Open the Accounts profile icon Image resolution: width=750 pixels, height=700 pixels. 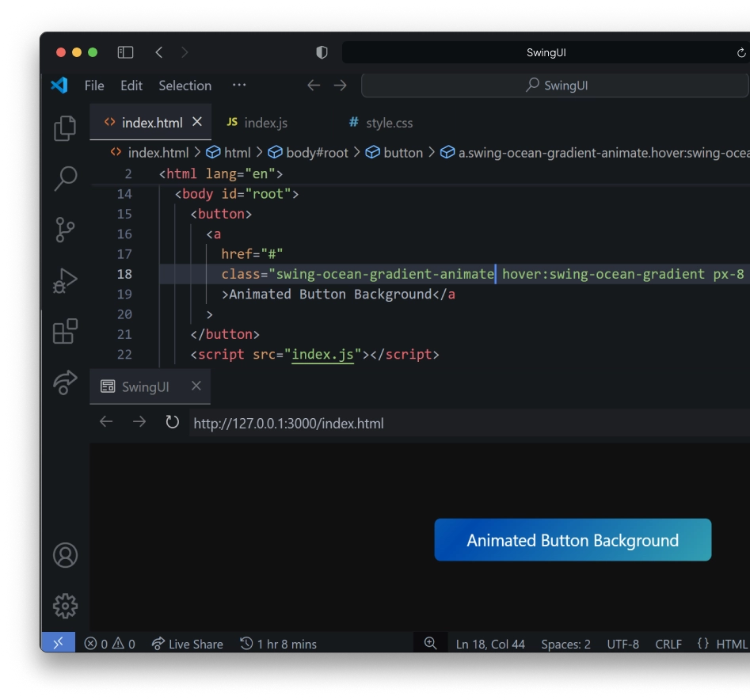(65, 555)
